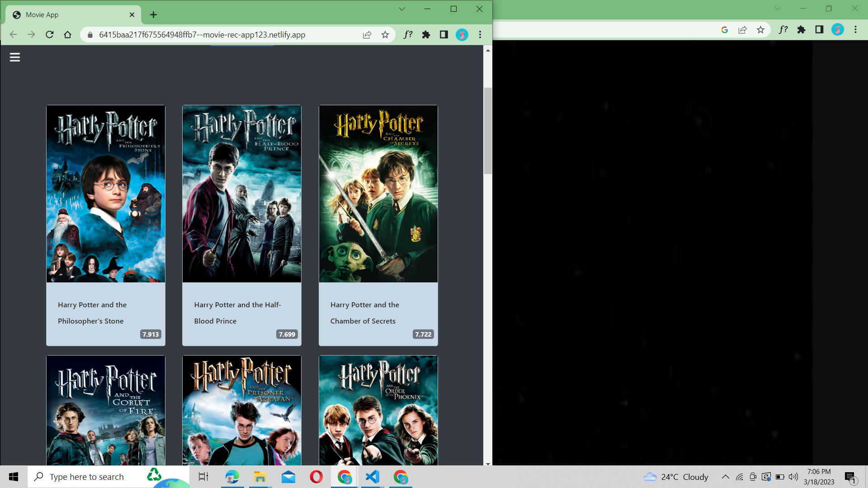The width and height of the screenshot is (868, 488).
Task: Bookmark this page with the star icon
Action: [385, 35]
